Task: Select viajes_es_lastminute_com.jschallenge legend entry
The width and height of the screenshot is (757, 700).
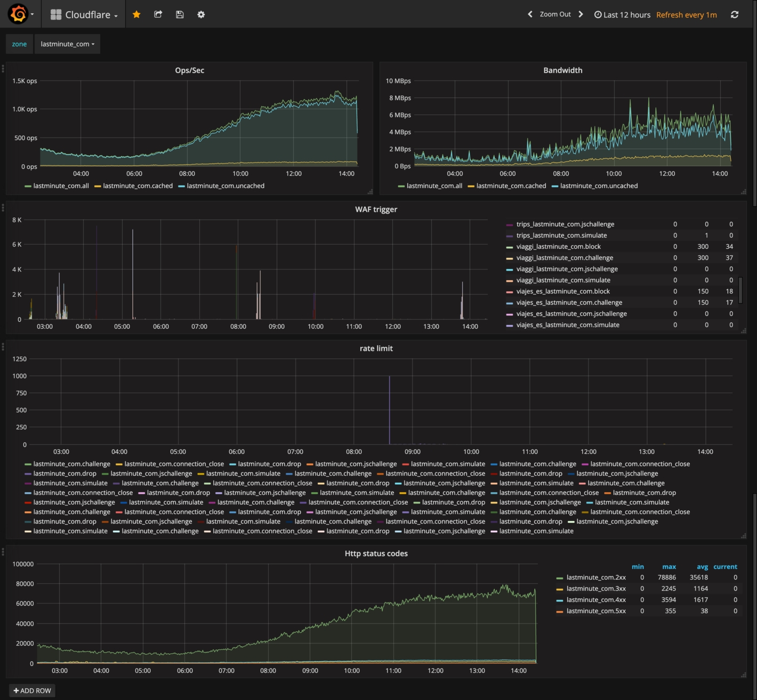Action: coord(571,314)
